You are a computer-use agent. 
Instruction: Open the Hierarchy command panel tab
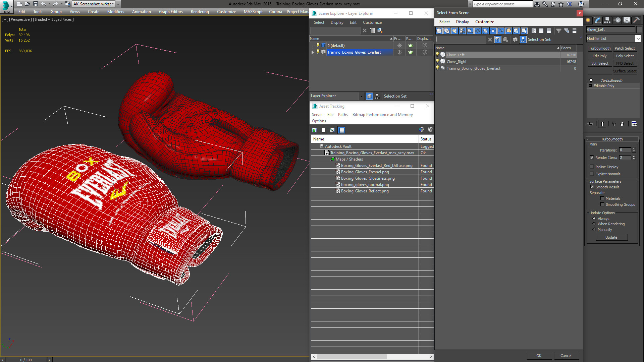[x=607, y=20]
